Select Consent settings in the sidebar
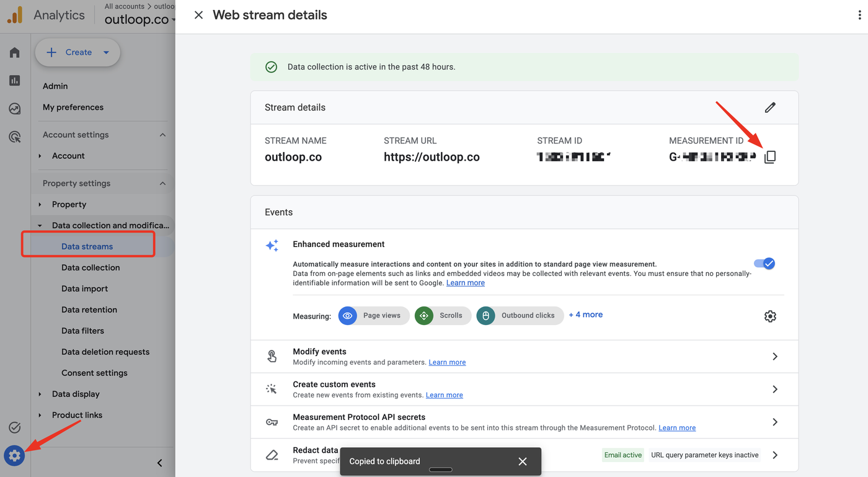This screenshot has height=477, width=868. 94,373
